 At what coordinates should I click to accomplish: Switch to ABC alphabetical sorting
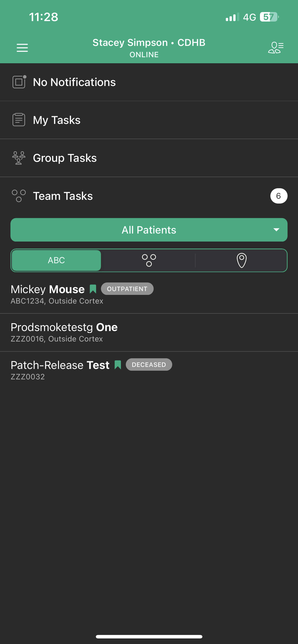coord(57,260)
